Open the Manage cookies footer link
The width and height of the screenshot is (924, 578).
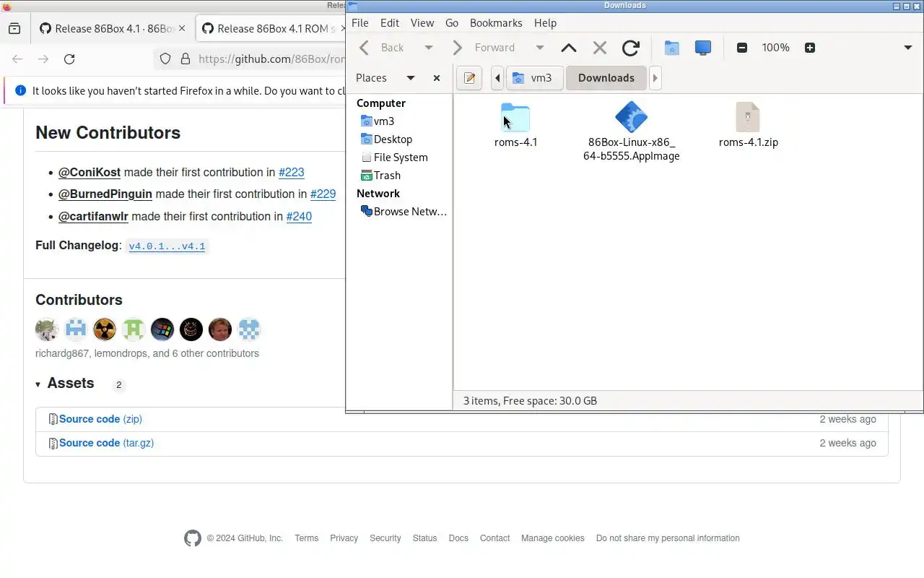553,538
